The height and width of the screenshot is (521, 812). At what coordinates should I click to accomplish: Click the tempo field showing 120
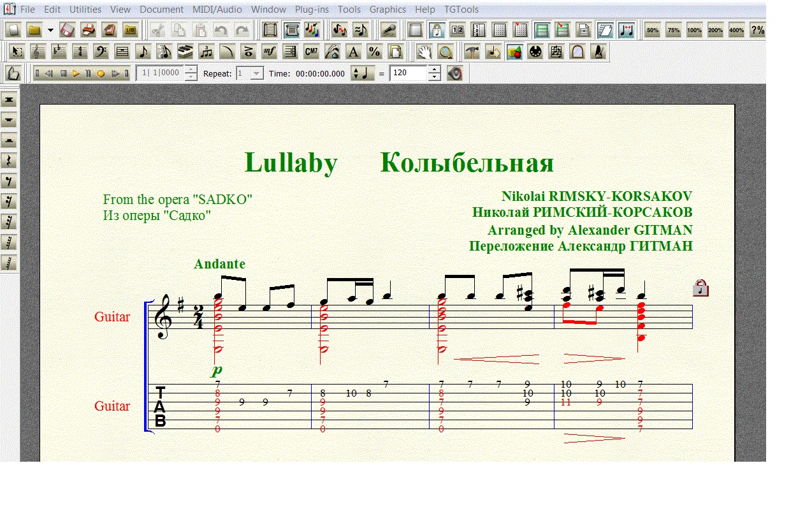(408, 73)
